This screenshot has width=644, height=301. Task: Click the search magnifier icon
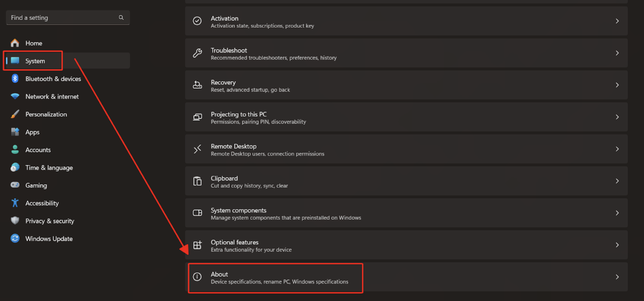[121, 18]
